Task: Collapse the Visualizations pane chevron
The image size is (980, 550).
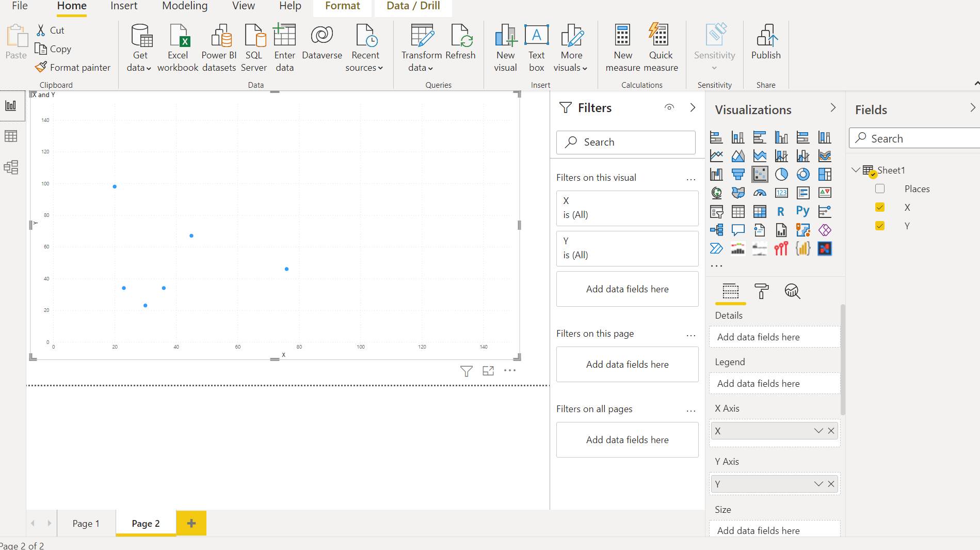Action: (833, 107)
